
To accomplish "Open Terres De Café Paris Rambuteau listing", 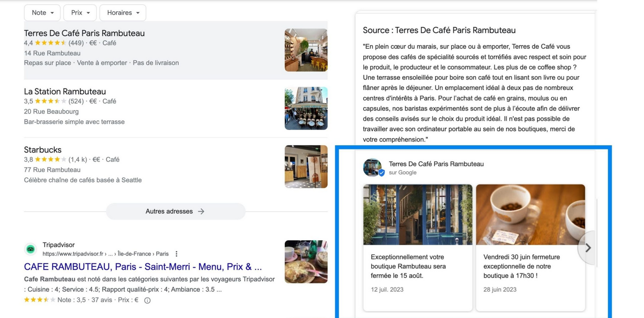I will 84,33.
